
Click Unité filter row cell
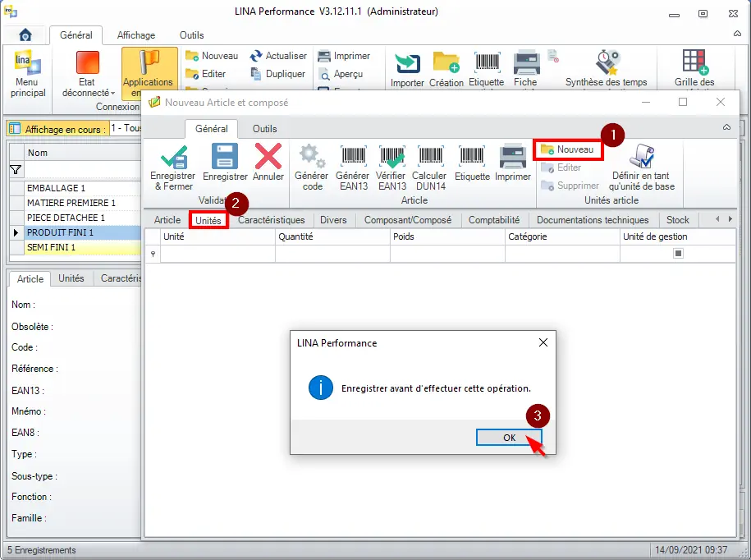pos(218,254)
